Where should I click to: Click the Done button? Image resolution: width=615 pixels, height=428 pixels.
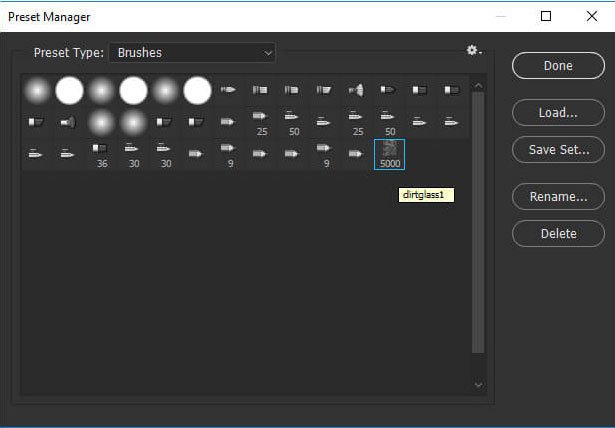[558, 66]
